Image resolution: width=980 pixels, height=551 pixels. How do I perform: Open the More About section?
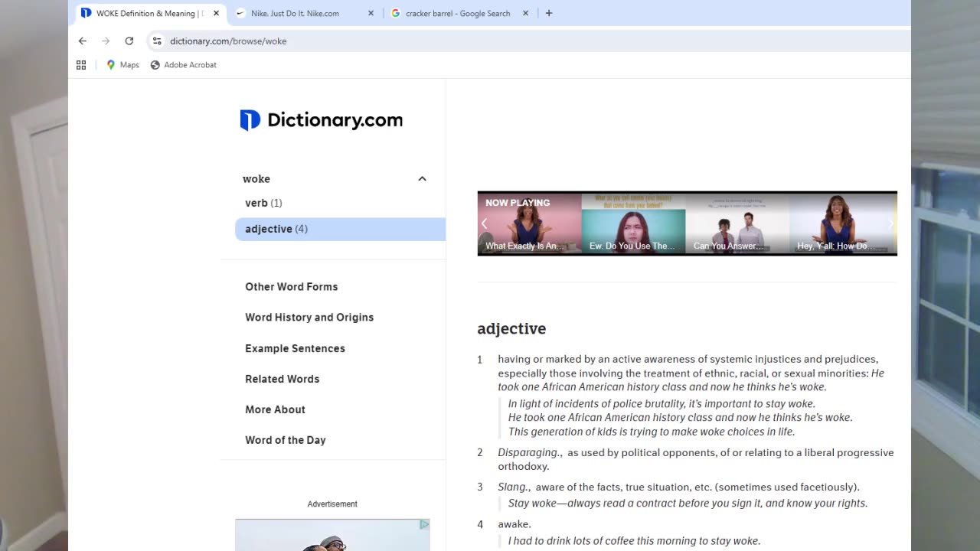(275, 409)
